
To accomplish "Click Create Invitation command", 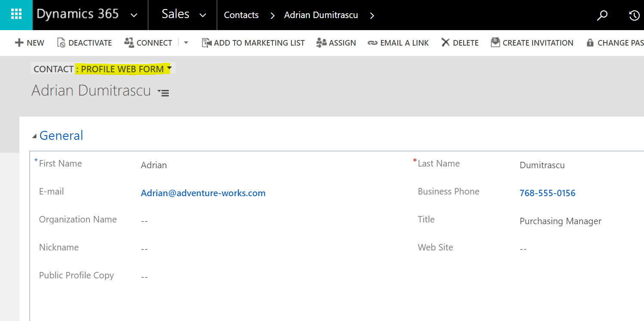I will coord(532,43).
